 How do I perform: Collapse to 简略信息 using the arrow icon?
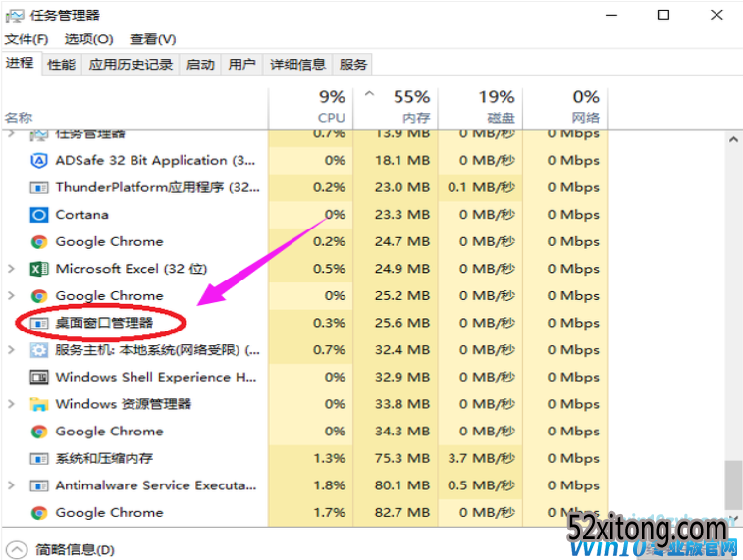click(17, 549)
